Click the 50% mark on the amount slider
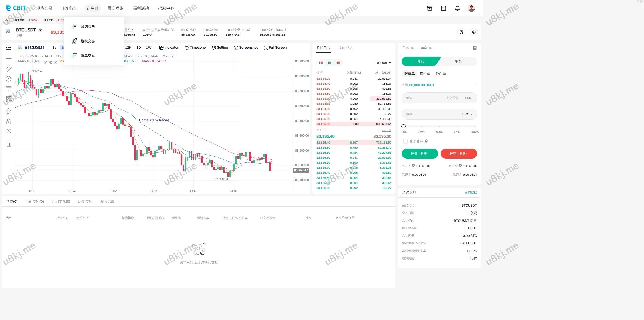644x320 pixels. (x=439, y=126)
